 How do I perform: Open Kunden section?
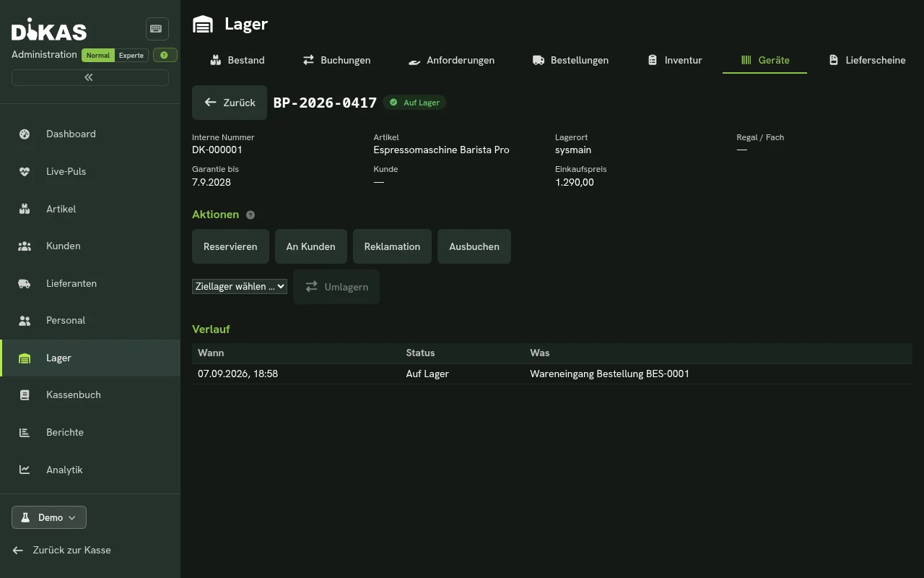90,246
